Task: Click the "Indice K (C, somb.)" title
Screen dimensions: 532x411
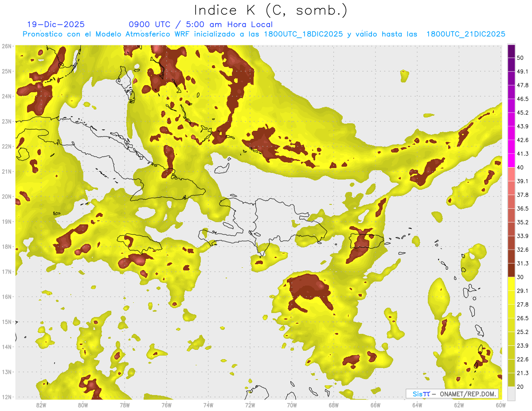Action: click(271, 10)
